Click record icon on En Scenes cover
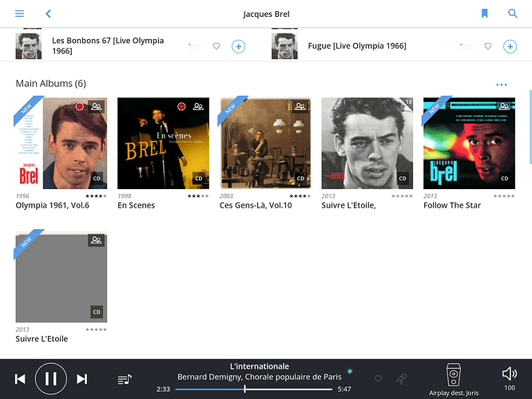This screenshot has height=399, width=532. pyautogui.click(x=181, y=106)
